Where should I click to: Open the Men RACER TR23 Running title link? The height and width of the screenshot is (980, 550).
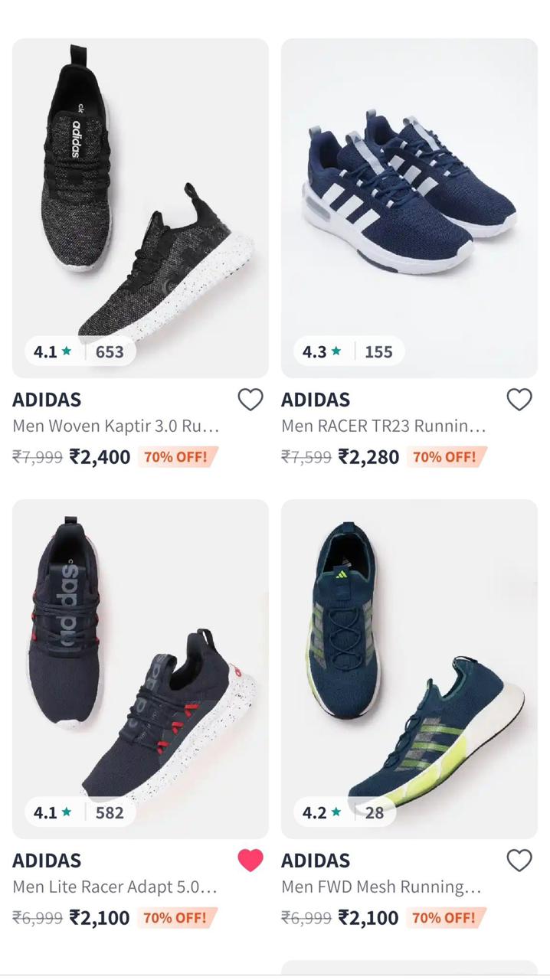(x=384, y=426)
